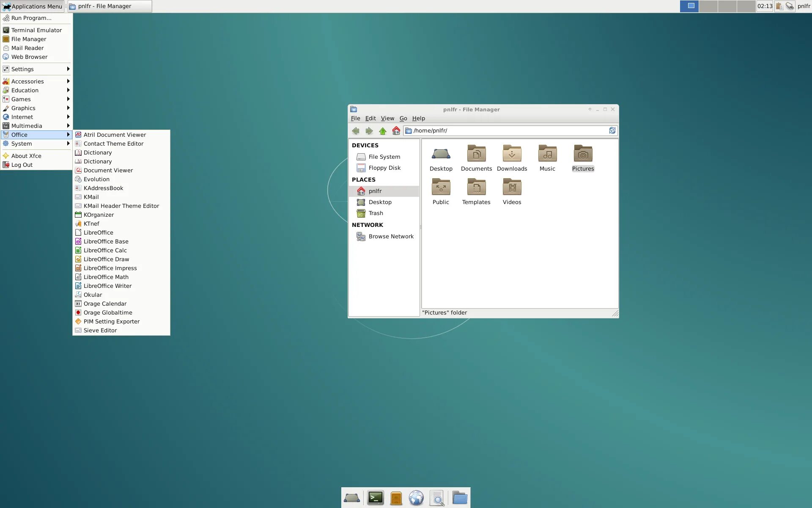Click the web browser globe in the dock
Image resolution: width=812 pixels, height=508 pixels.
[x=416, y=498]
